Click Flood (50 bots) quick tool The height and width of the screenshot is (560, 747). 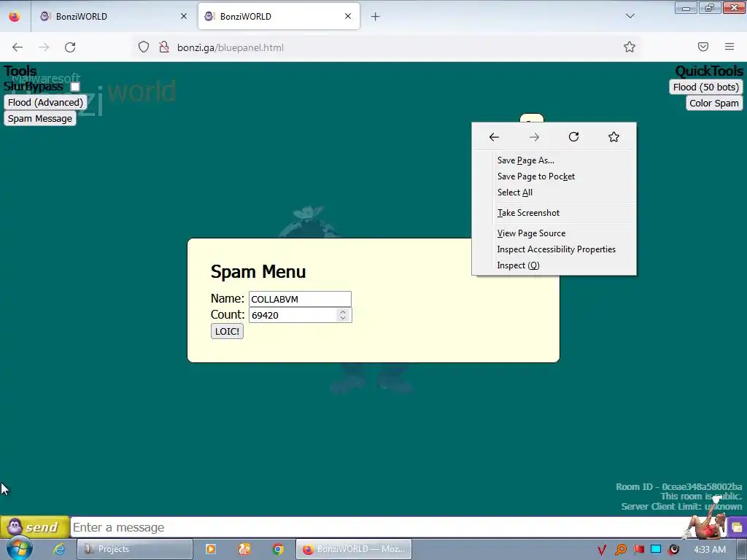(705, 87)
